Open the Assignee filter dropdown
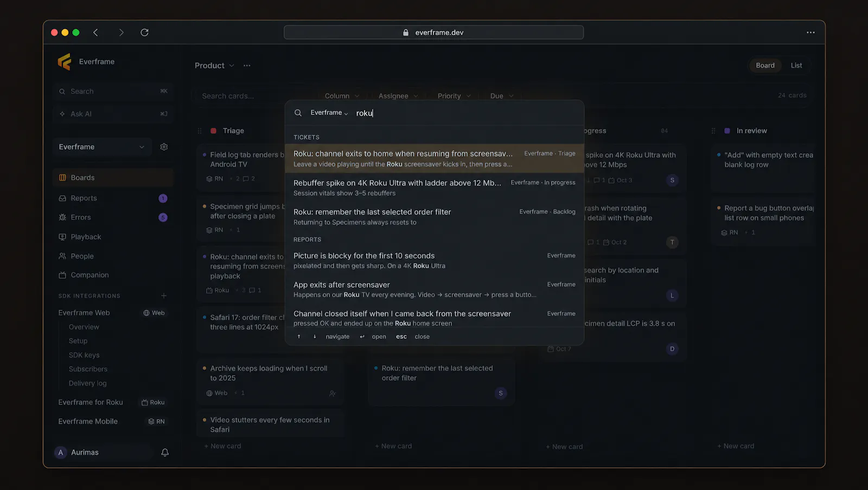Image resolution: width=868 pixels, height=490 pixels. tap(398, 96)
